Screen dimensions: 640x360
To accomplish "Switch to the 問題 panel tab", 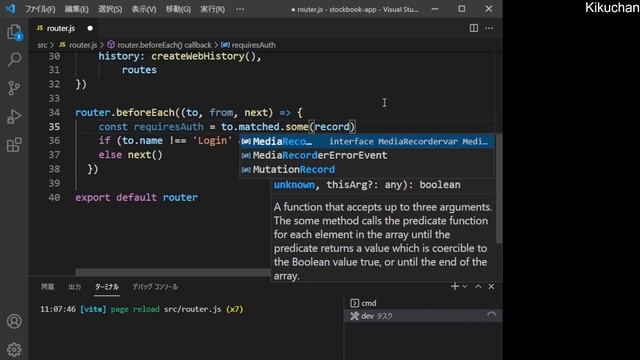I will point(48,287).
